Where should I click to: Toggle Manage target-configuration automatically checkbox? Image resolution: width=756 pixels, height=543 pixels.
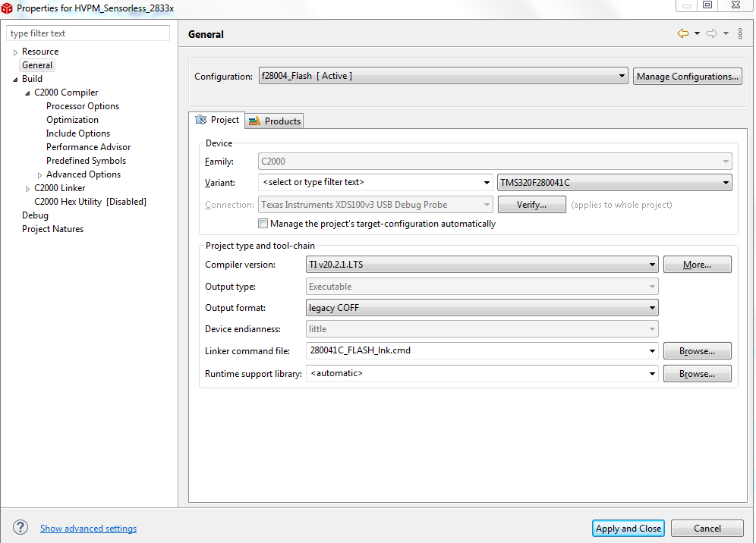pyautogui.click(x=263, y=223)
